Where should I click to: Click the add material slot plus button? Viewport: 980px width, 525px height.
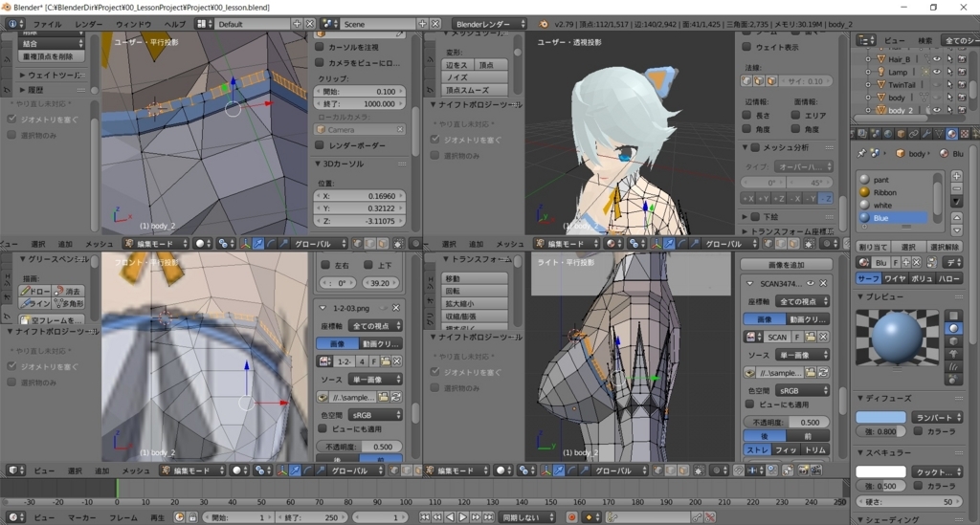coord(956,176)
